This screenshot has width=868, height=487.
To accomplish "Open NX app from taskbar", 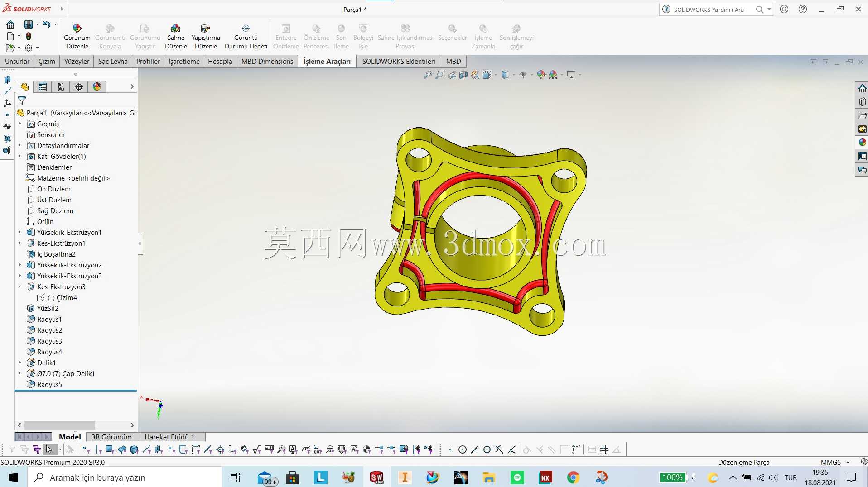I will pyautogui.click(x=545, y=477).
